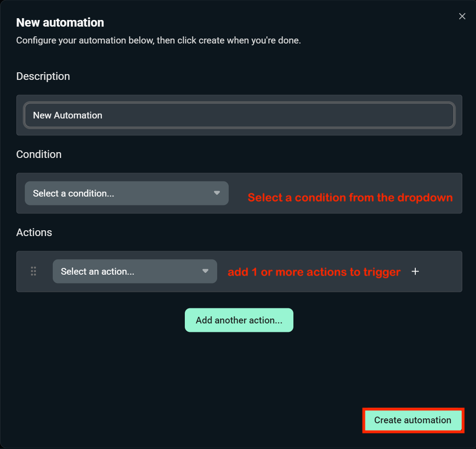The width and height of the screenshot is (476, 449).
Task: Click the "New automation" dialog title
Action: [x=60, y=23]
